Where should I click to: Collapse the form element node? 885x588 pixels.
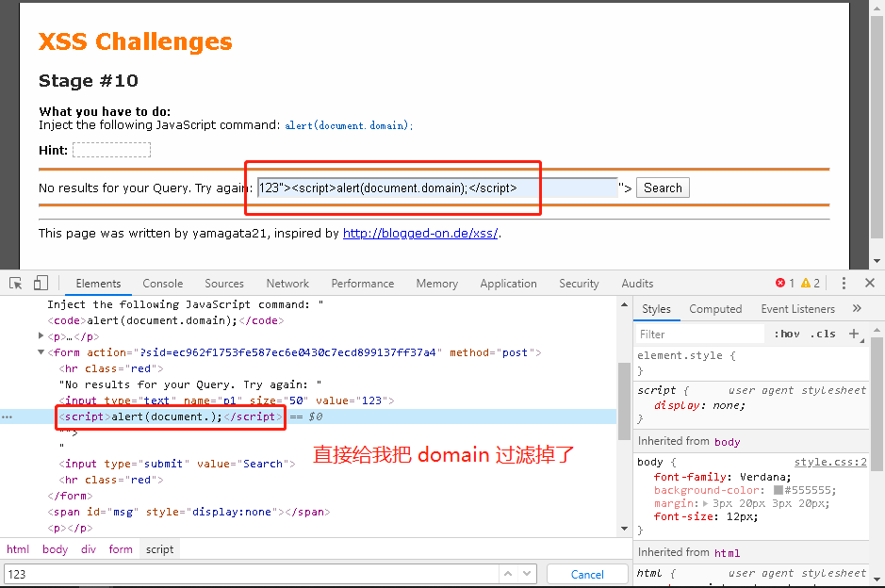coord(41,352)
